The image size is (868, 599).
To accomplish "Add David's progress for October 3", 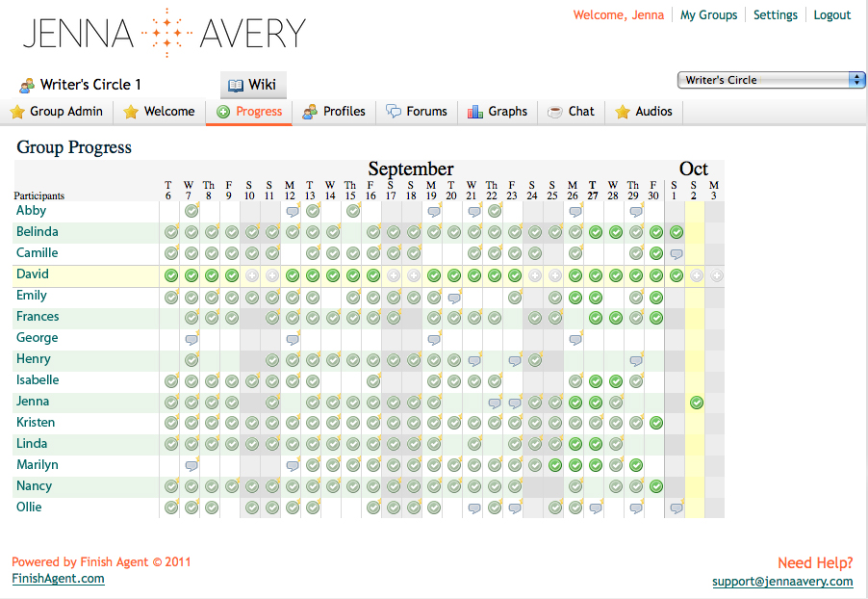I will pyautogui.click(x=716, y=275).
